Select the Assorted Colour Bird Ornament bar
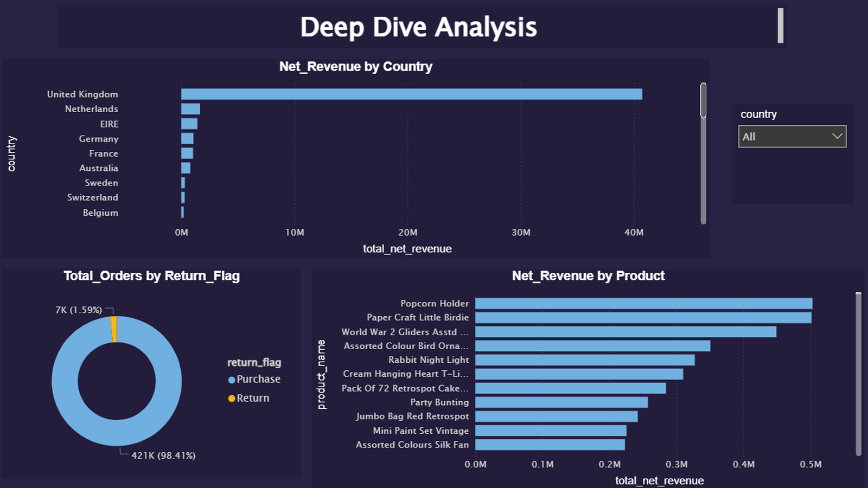Image resolution: width=868 pixels, height=488 pixels. pyautogui.click(x=593, y=346)
